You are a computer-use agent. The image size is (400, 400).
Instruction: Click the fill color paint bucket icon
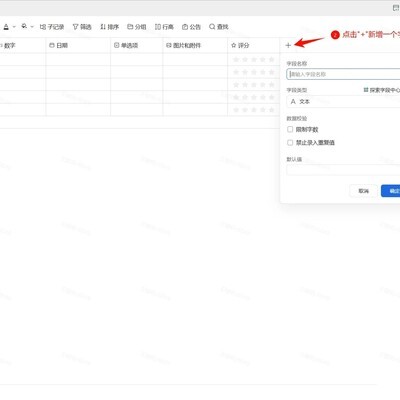pos(24,26)
